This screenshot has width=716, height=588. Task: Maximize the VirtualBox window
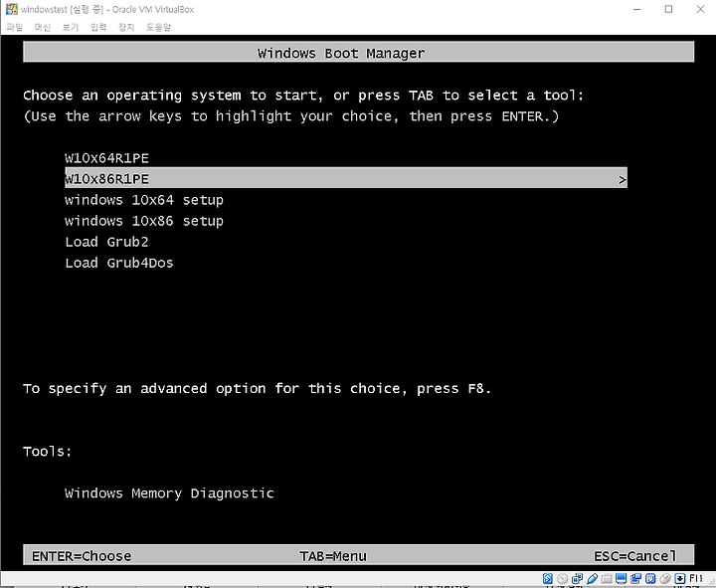668,9
